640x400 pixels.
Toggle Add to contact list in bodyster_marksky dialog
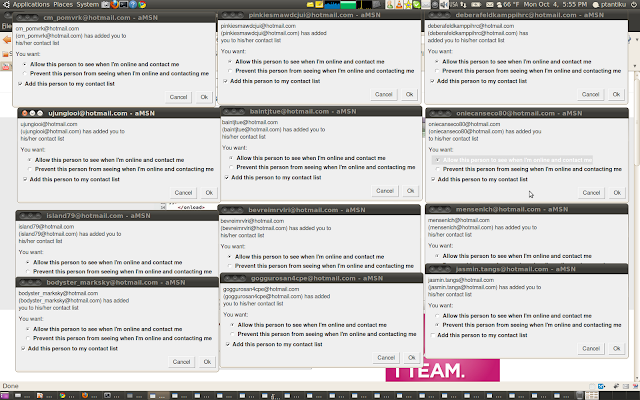coord(23,349)
